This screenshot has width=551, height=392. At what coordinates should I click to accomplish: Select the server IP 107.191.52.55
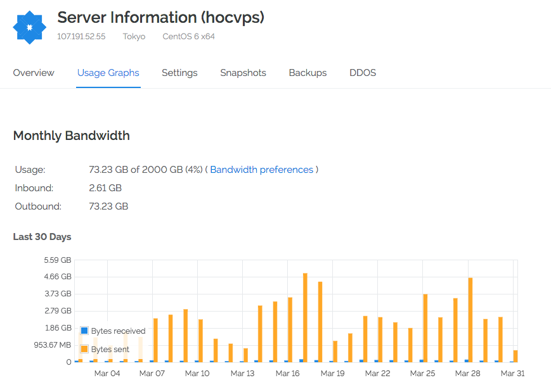point(81,37)
